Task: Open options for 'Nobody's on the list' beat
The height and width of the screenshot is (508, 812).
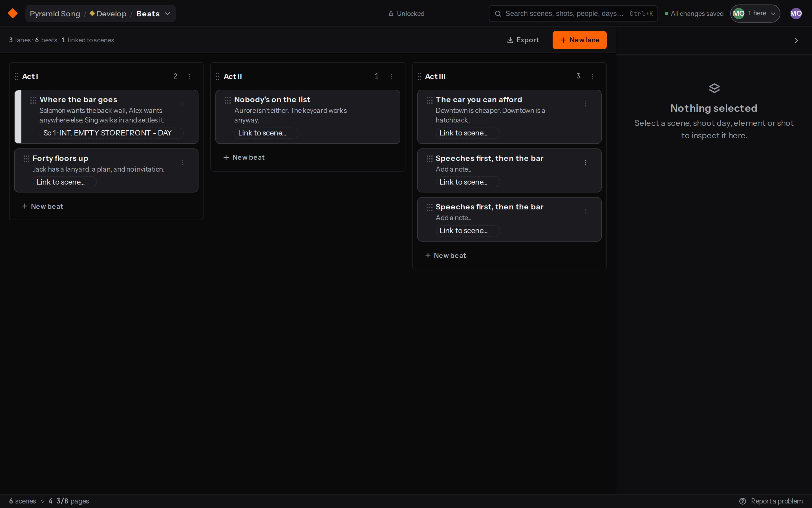Action: coord(384,104)
